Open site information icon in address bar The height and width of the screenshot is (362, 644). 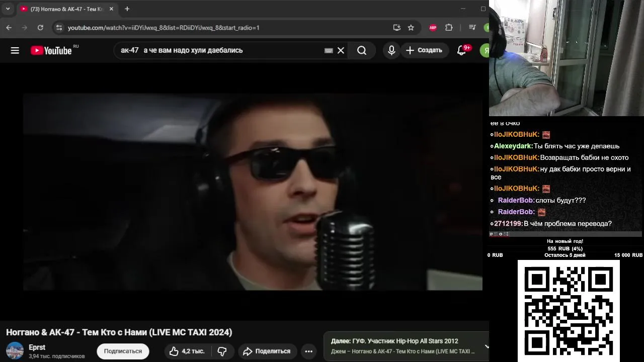[x=59, y=28]
